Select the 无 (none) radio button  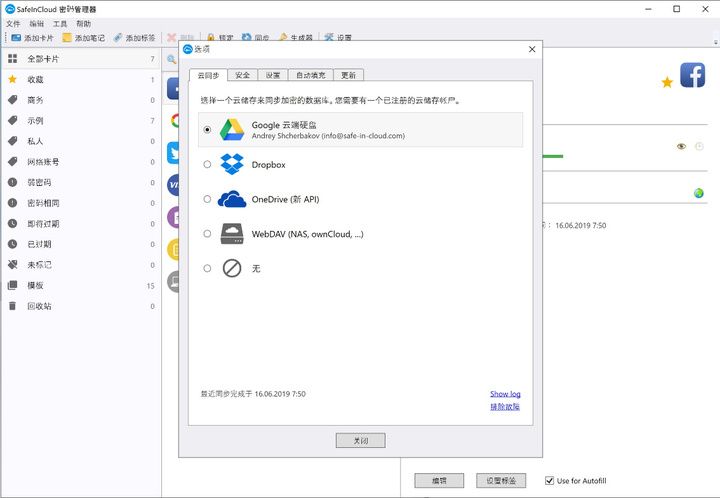208,269
